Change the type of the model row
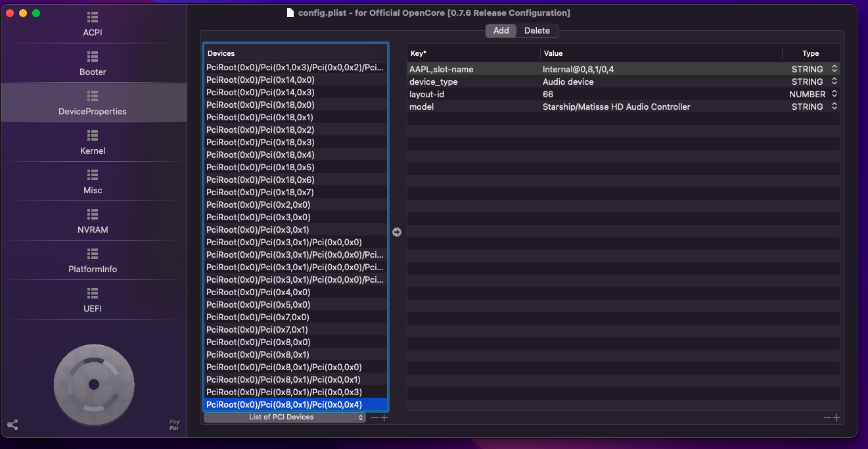This screenshot has height=449, width=868. pyautogui.click(x=834, y=106)
